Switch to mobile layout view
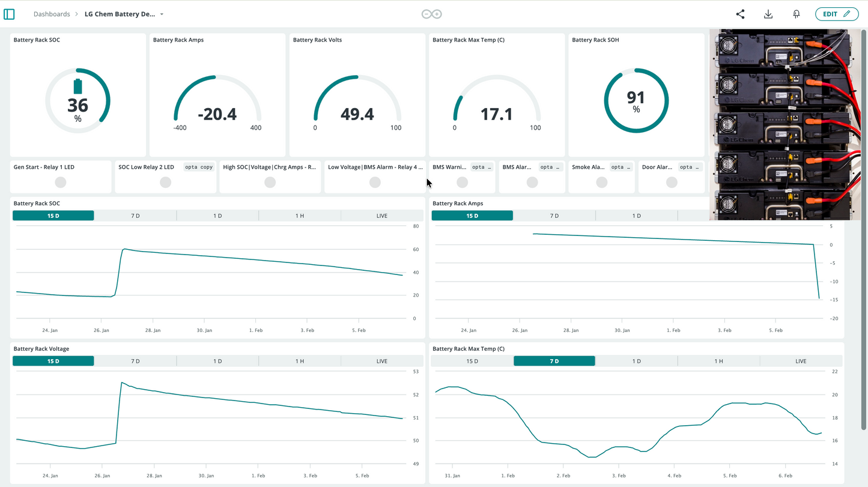Viewport: 868px width, 487px height. point(437,13)
